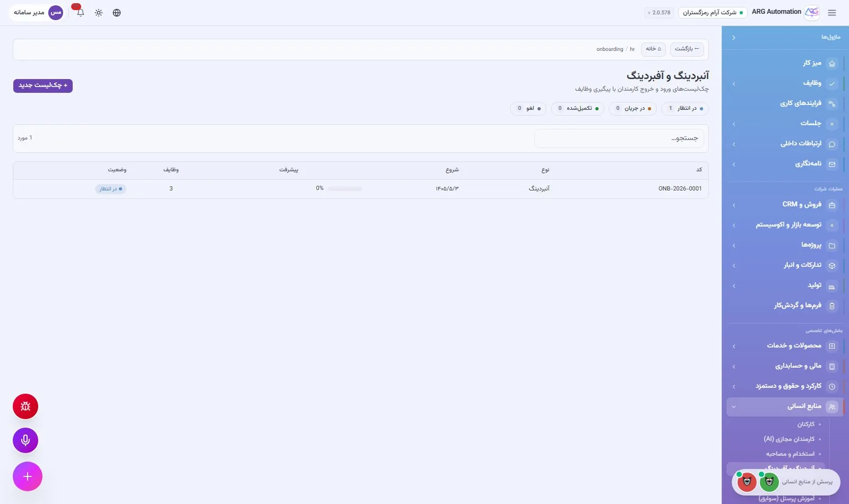The width and height of the screenshot is (849, 504).
Task: Click the تولید factory icon
Action: point(832,285)
